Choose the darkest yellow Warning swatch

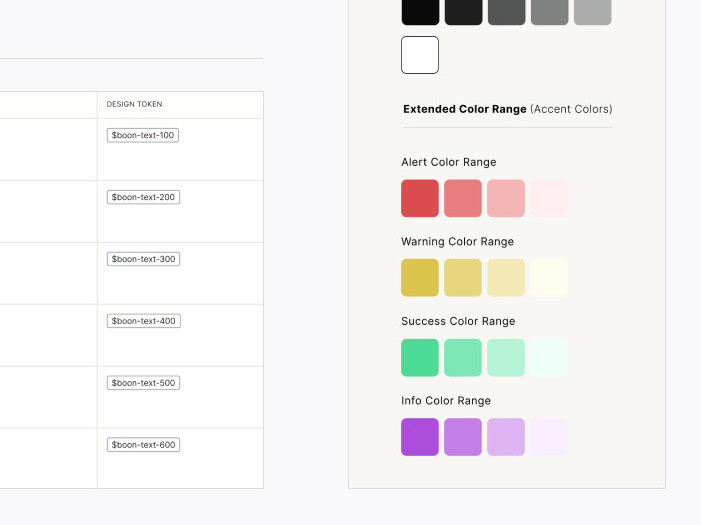(x=420, y=278)
